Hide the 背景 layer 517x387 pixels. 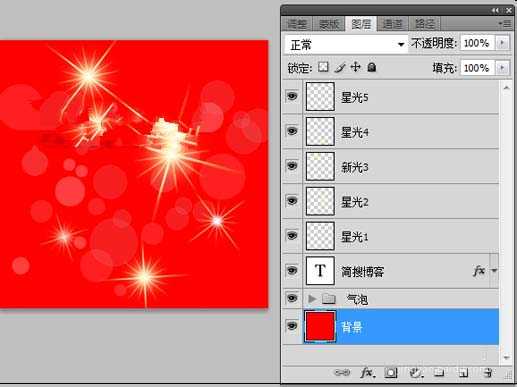pos(292,326)
